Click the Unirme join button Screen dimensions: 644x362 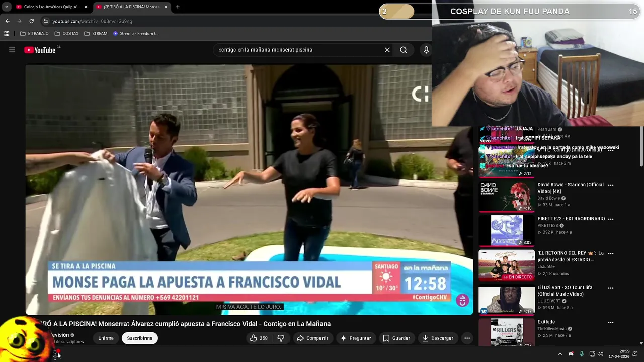point(106,338)
